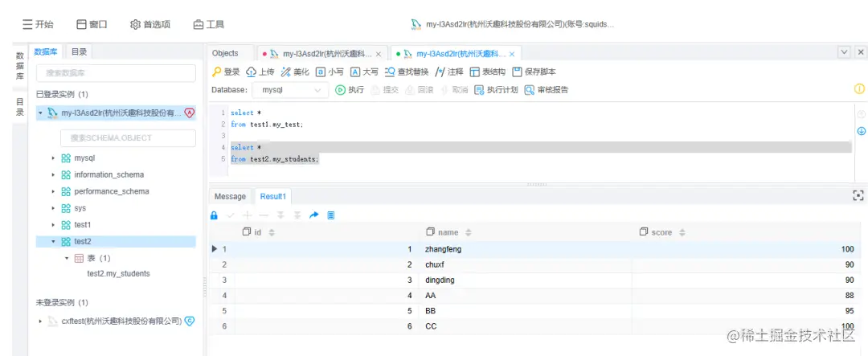Click the 搜索数据库 search field

point(116,73)
